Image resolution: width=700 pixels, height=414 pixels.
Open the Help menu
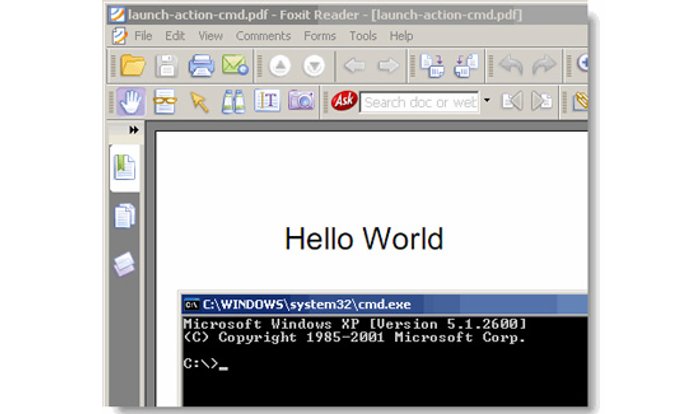(x=401, y=36)
